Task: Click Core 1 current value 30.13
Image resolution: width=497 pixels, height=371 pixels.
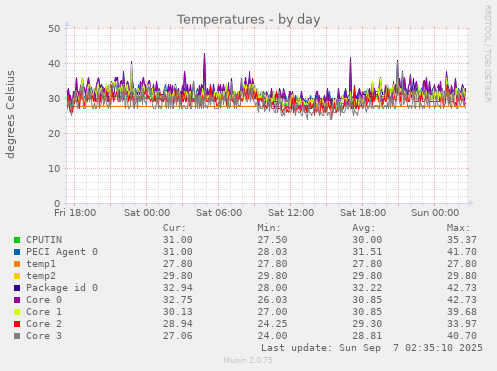Action: pos(178,312)
